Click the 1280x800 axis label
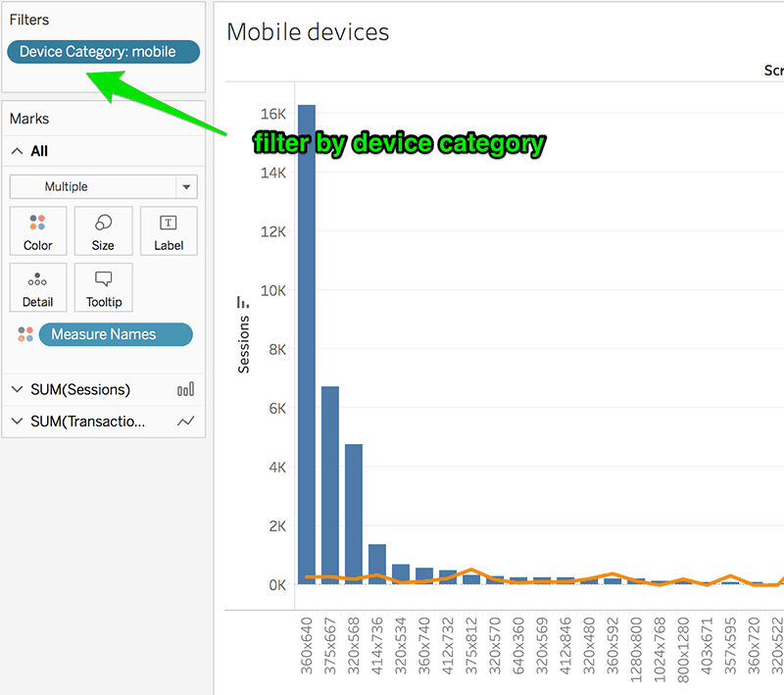 click(636, 650)
